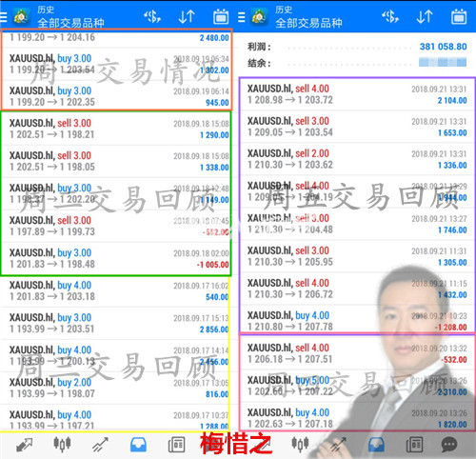Open the symbol filter icon in left history screen
Screen dimensions: 476x459
(x=152, y=16)
